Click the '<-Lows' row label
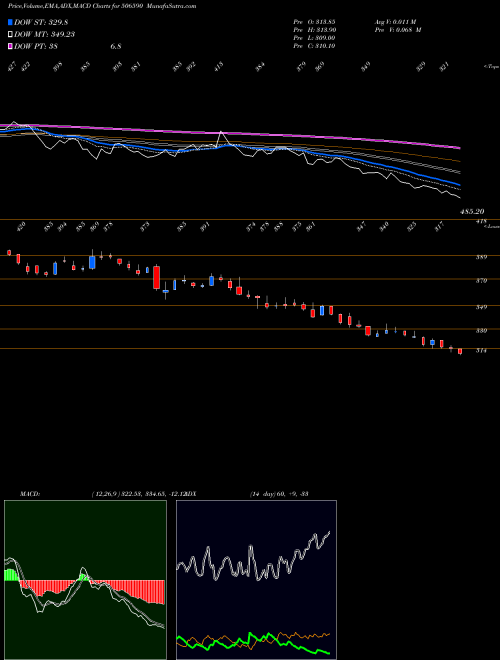This screenshot has height=660, width=500. (491, 226)
